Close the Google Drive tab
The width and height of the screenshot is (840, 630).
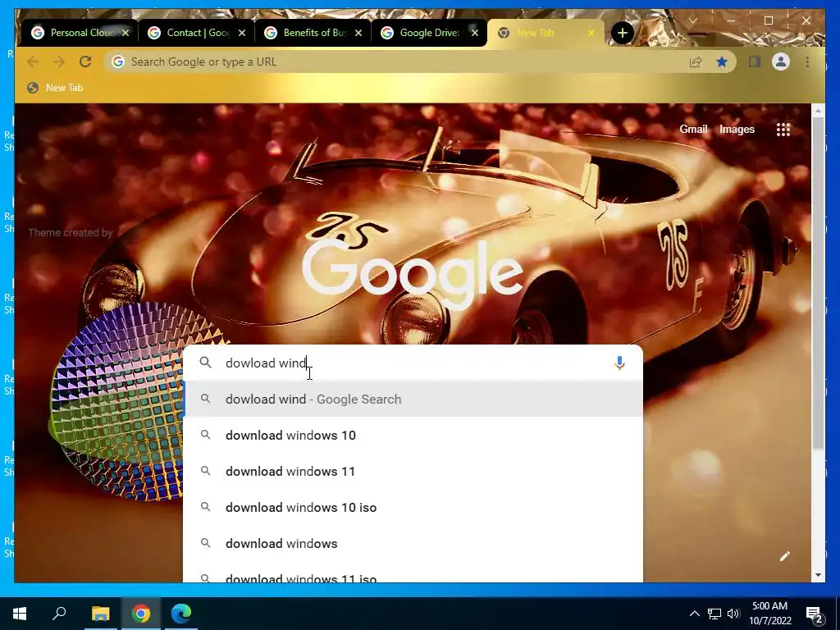tap(475, 33)
